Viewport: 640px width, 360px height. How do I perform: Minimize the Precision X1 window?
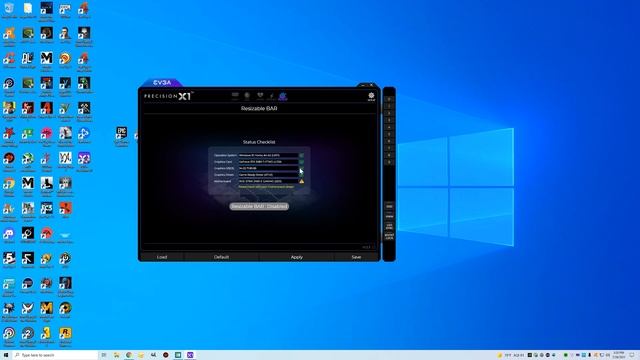[x=363, y=85]
